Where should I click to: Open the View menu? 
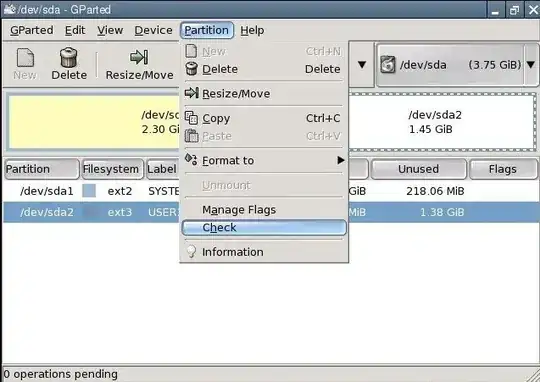[110, 30]
